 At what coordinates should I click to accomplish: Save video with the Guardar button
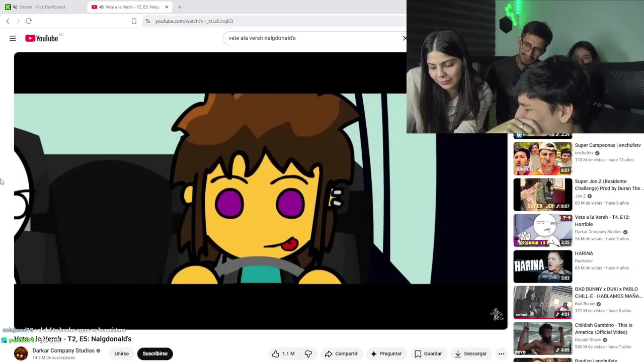[428, 354]
